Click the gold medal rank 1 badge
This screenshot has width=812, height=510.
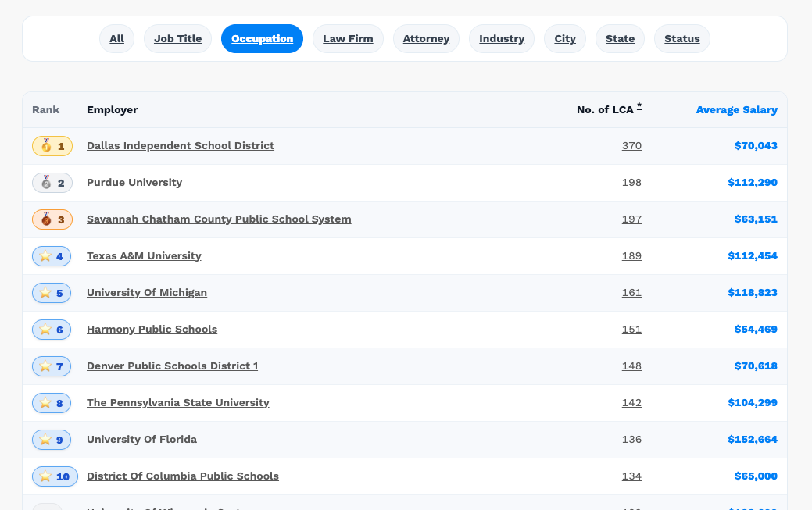tap(52, 146)
